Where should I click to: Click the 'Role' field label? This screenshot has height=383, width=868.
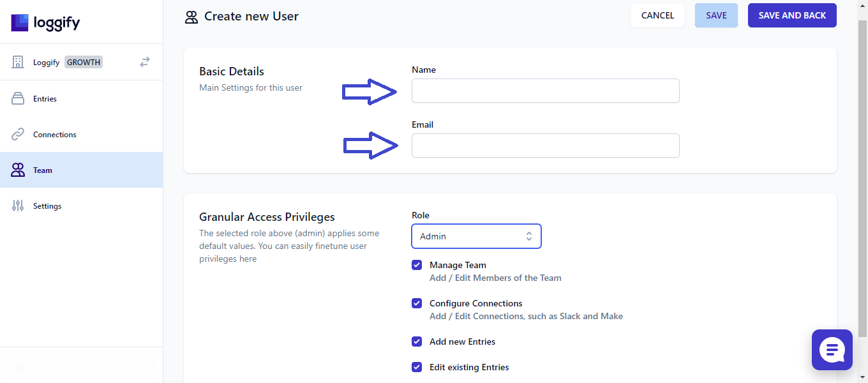(421, 215)
